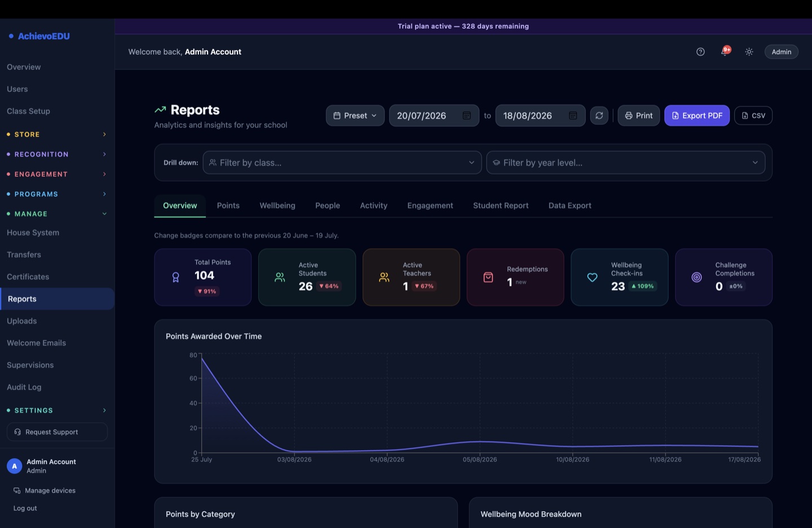Screen dimensions: 812x528
Task: Click the AchievoEDU logo
Action: click(x=39, y=36)
